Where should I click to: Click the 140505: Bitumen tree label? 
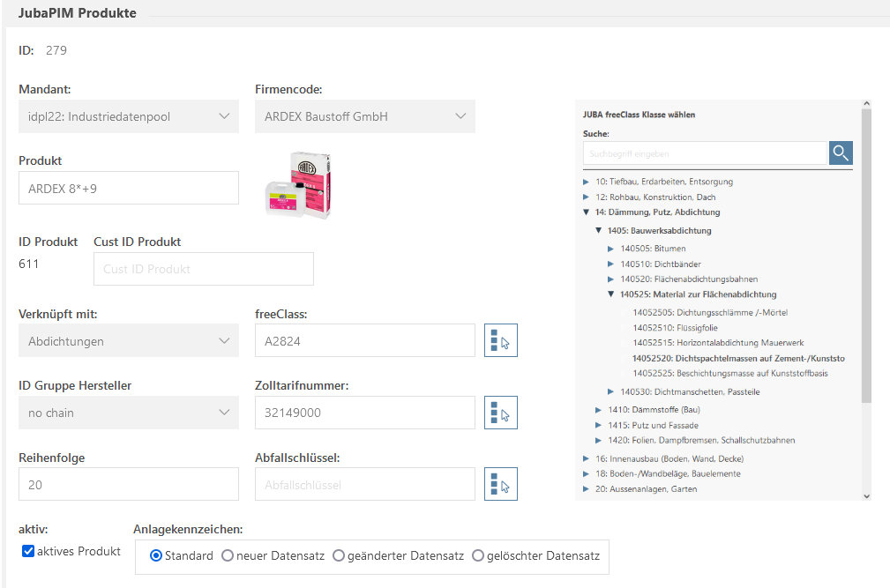coord(653,249)
